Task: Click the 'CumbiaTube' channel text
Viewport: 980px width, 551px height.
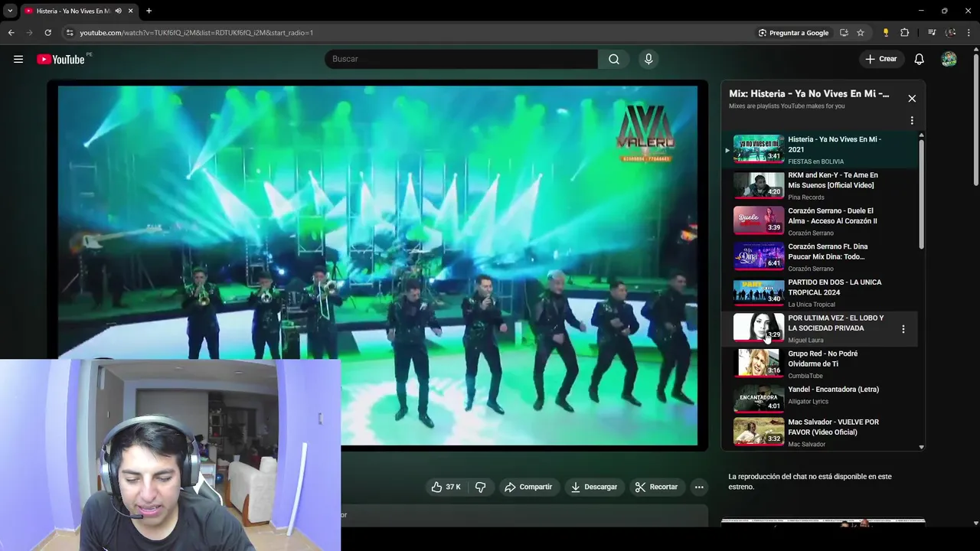Action: pos(805,376)
